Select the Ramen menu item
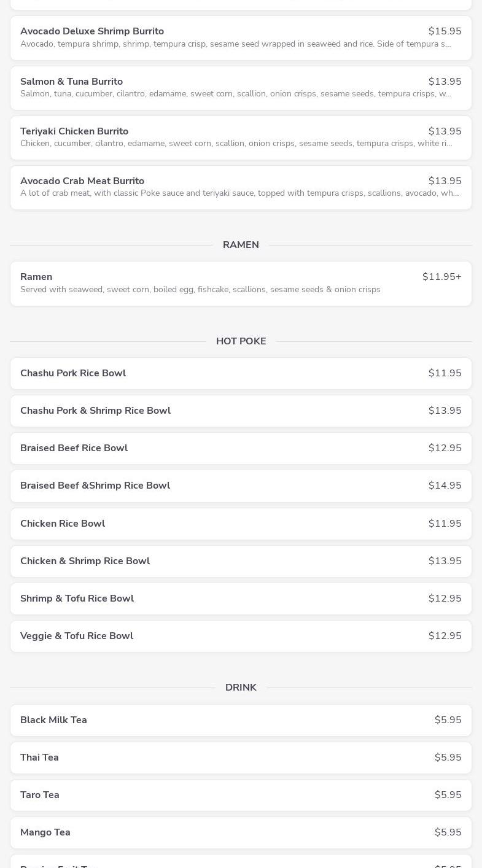This screenshot has height=868, width=482. [x=241, y=283]
